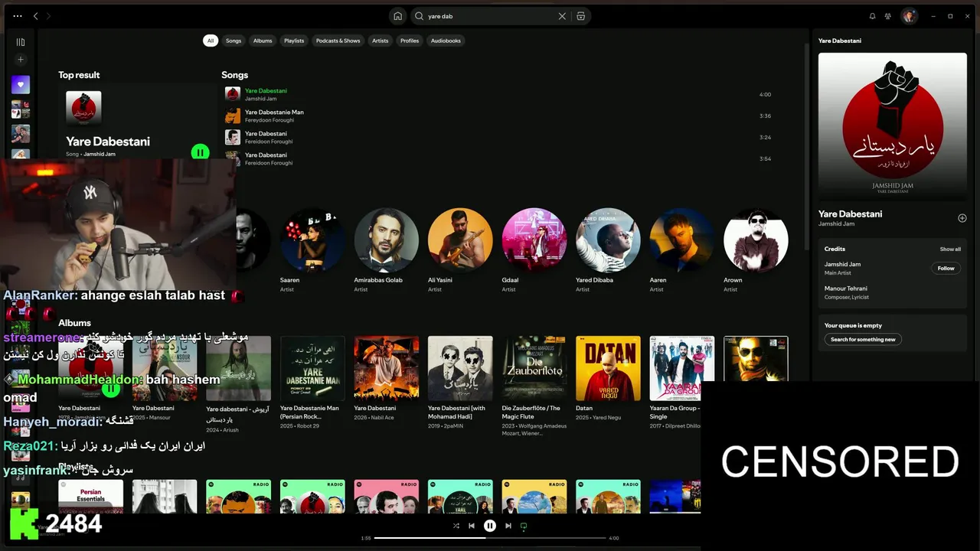
Task: Open the Liked Songs heart tile
Action: [x=21, y=85]
